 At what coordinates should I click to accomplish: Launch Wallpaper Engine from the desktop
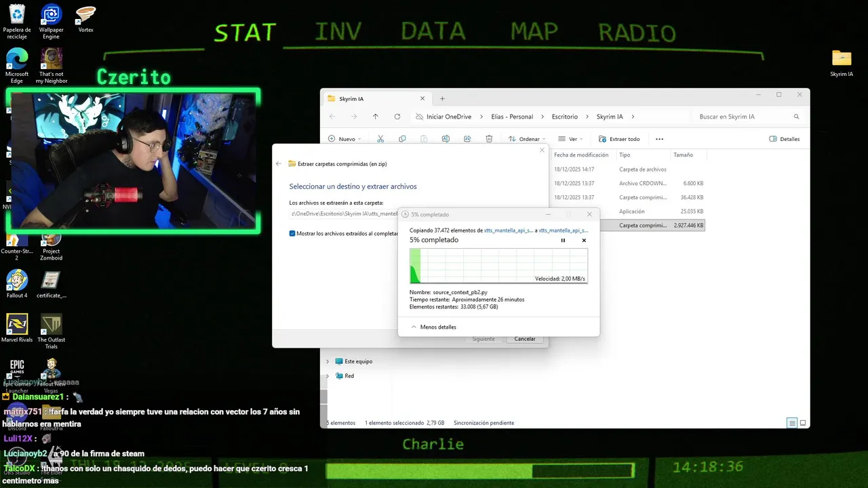tap(51, 22)
